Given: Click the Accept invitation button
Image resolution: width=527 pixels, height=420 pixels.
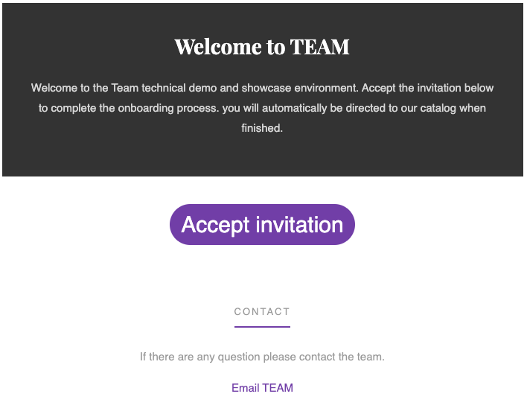Looking at the screenshot, I should click(x=262, y=225).
